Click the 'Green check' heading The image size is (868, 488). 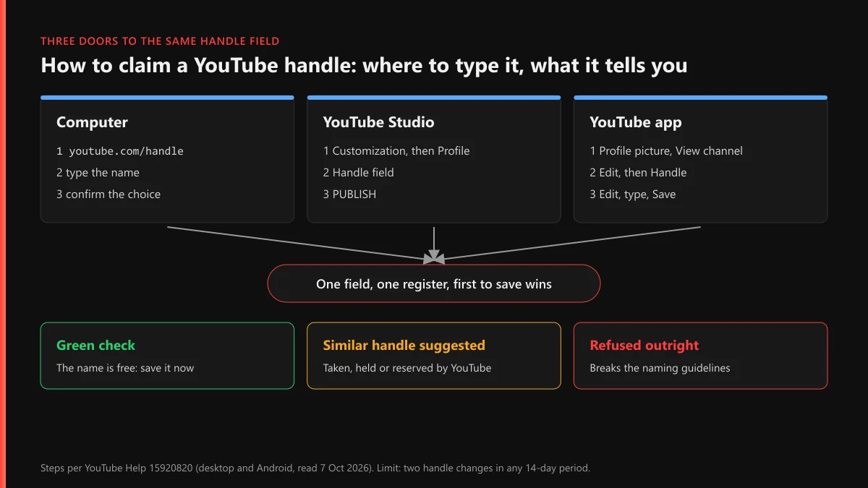pyautogui.click(x=95, y=346)
